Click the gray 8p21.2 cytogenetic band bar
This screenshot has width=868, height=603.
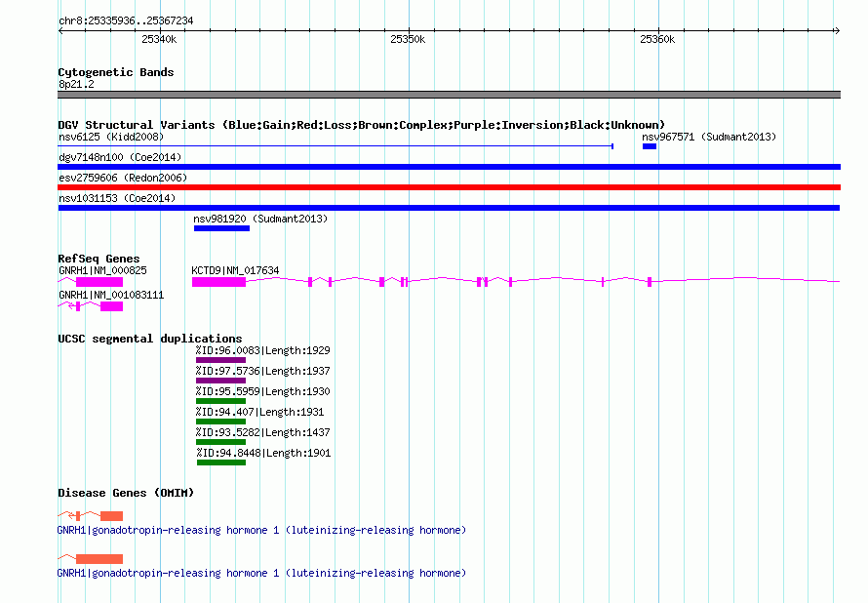pos(449,95)
